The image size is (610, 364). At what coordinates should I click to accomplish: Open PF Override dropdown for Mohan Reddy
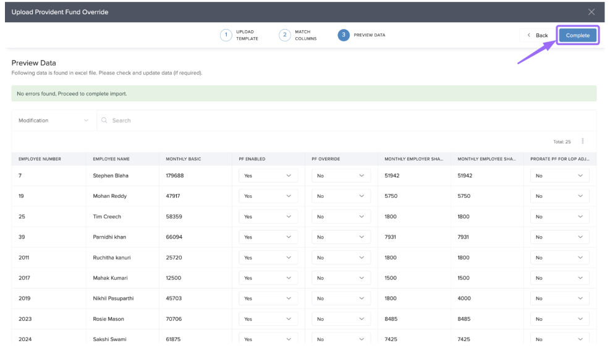[x=341, y=197]
